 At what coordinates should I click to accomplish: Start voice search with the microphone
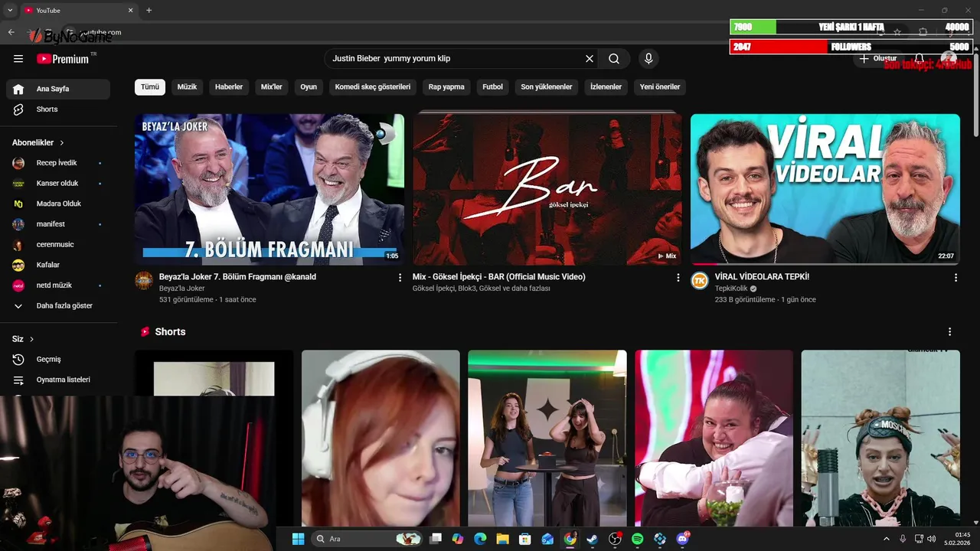648,59
